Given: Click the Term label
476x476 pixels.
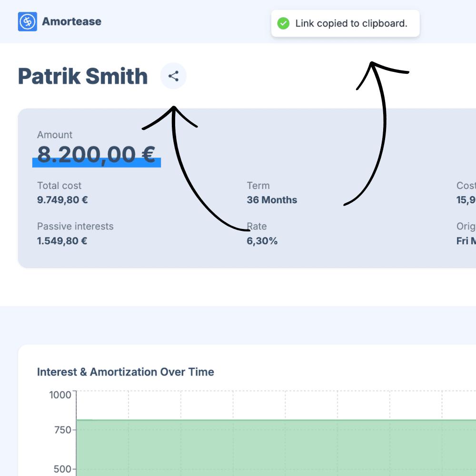Looking at the screenshot, I should pos(258,186).
